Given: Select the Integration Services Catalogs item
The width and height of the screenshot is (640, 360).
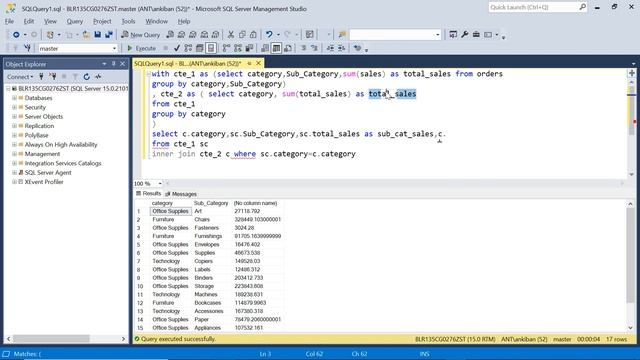Looking at the screenshot, I should 63,163.
